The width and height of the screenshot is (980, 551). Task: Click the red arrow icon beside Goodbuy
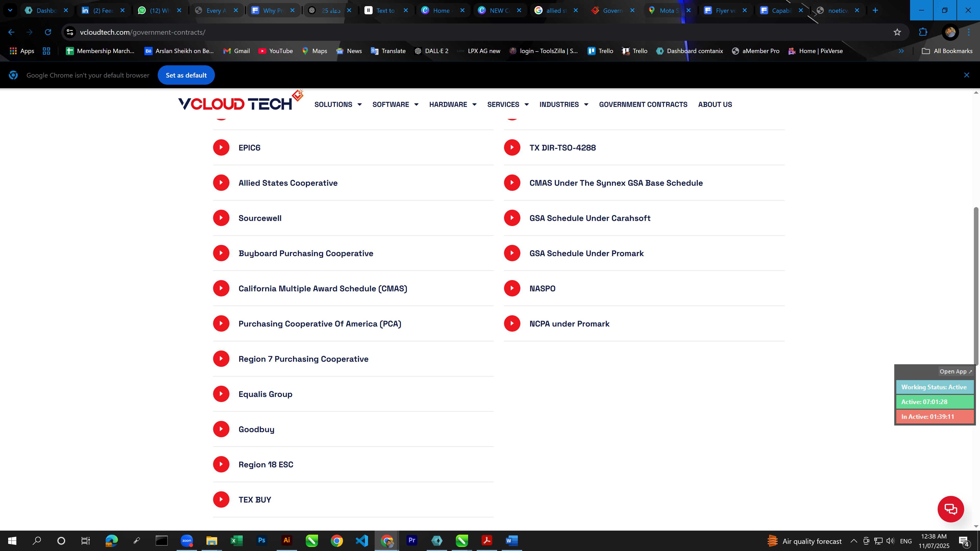coord(221,429)
